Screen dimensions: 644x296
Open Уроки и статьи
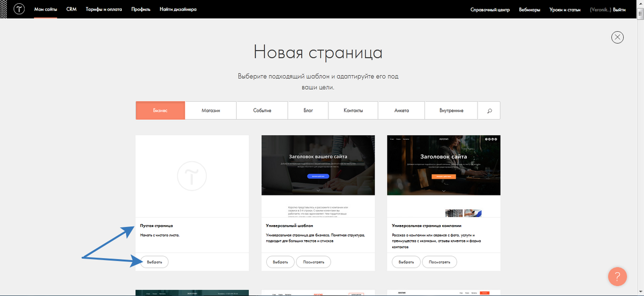coord(565,10)
